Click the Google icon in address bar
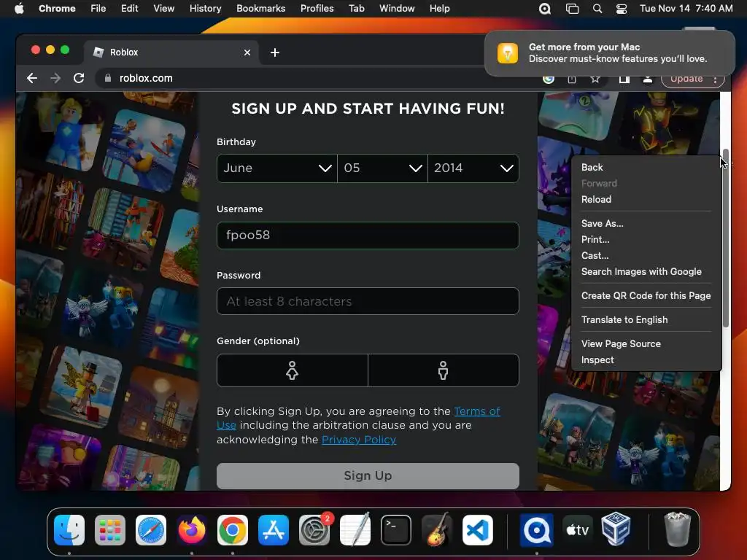This screenshot has height=560, width=747. click(549, 79)
